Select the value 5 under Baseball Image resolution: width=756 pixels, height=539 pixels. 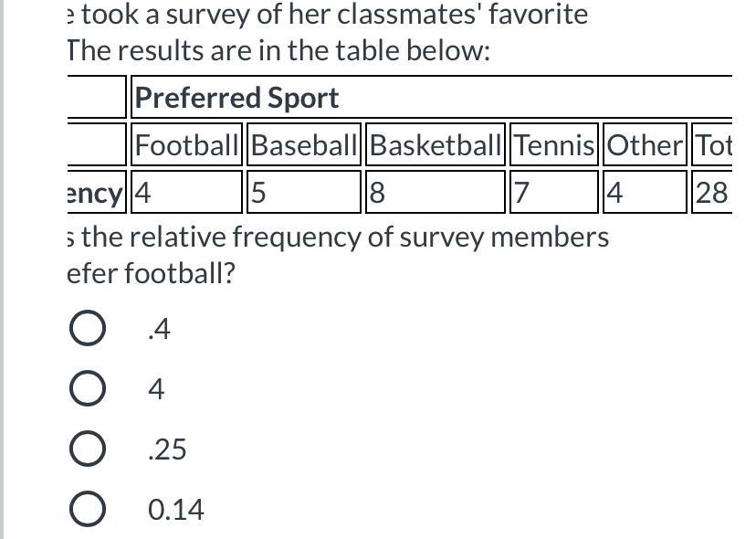point(305,193)
